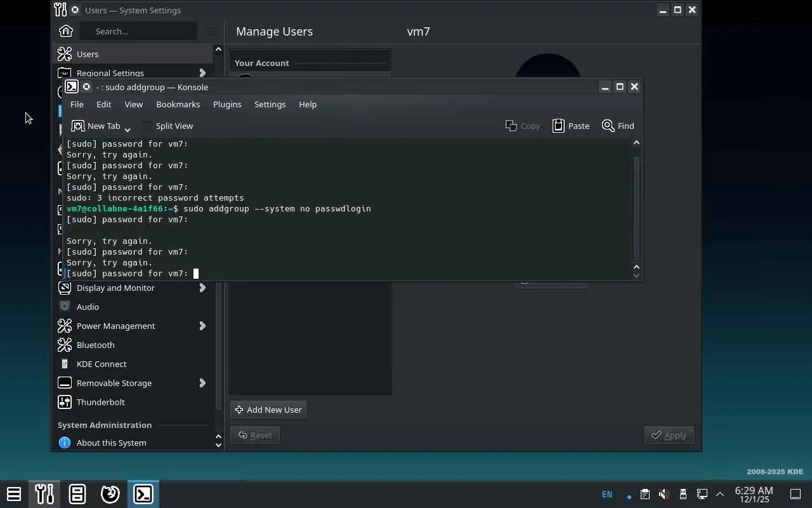Click the System Settings title bar wrench icon

click(x=60, y=10)
